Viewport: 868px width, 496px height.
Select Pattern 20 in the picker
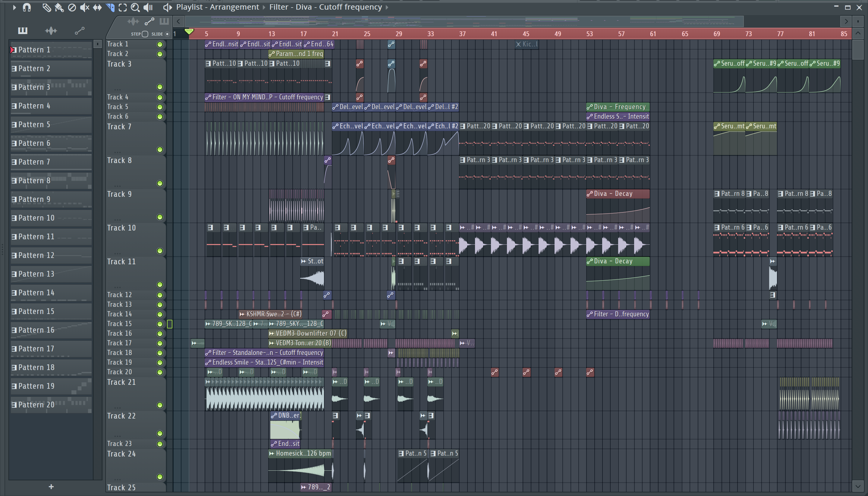(51, 405)
